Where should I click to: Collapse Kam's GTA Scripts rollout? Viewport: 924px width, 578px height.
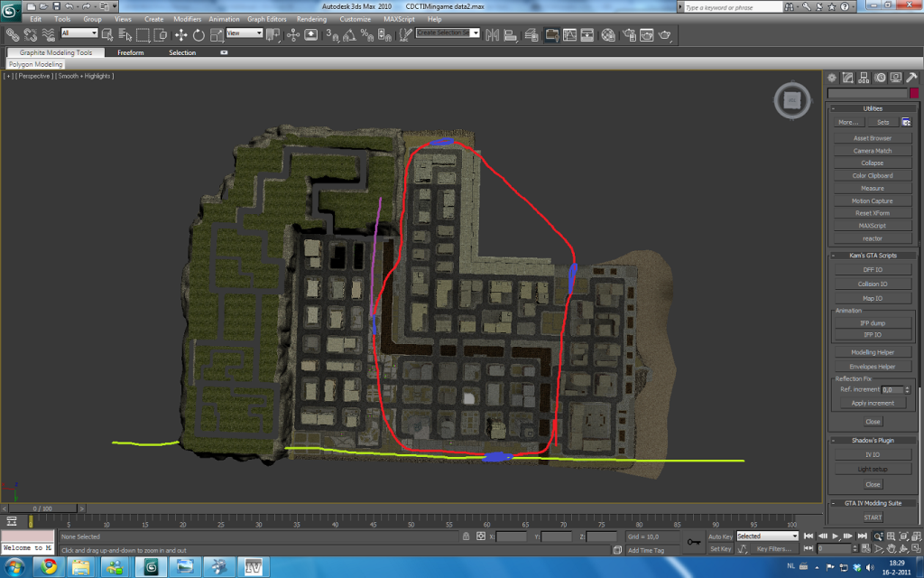pos(873,256)
